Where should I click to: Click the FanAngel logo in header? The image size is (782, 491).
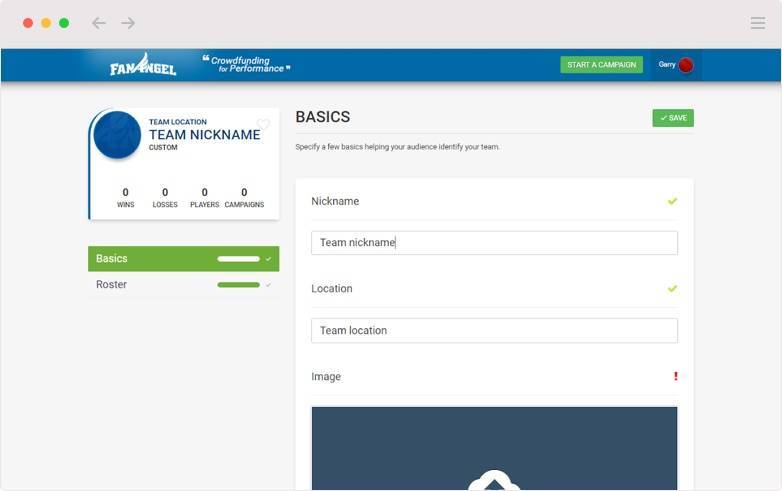pyautogui.click(x=143, y=65)
